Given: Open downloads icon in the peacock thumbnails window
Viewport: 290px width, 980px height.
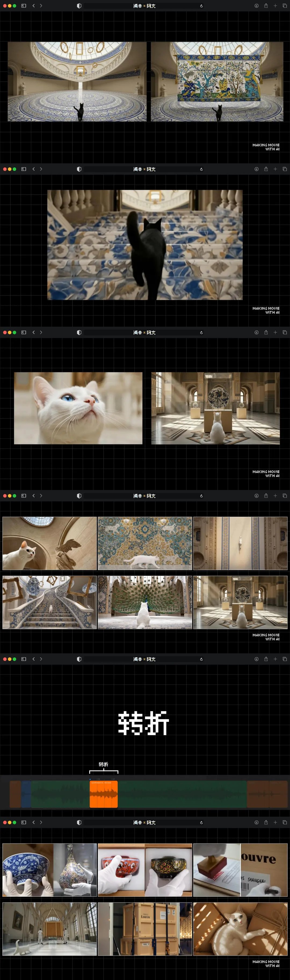Looking at the screenshot, I should coord(256,496).
